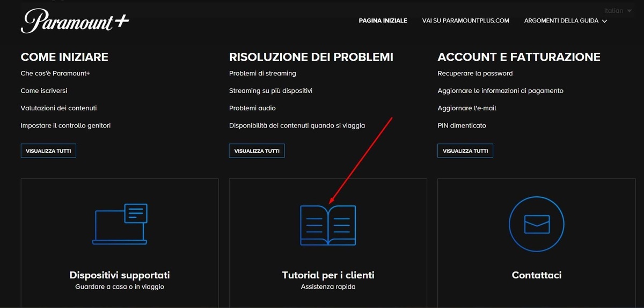Click the Assistenza rapida subtitle
Viewport: 644px width, 308px height.
328,287
